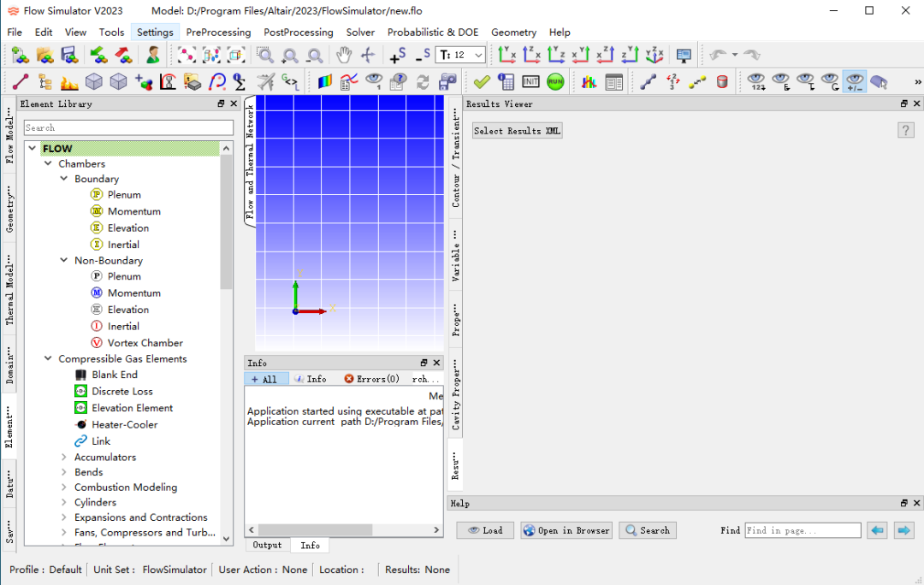Click the rainbow contour plot icon
The image size is (924, 585).
325,81
